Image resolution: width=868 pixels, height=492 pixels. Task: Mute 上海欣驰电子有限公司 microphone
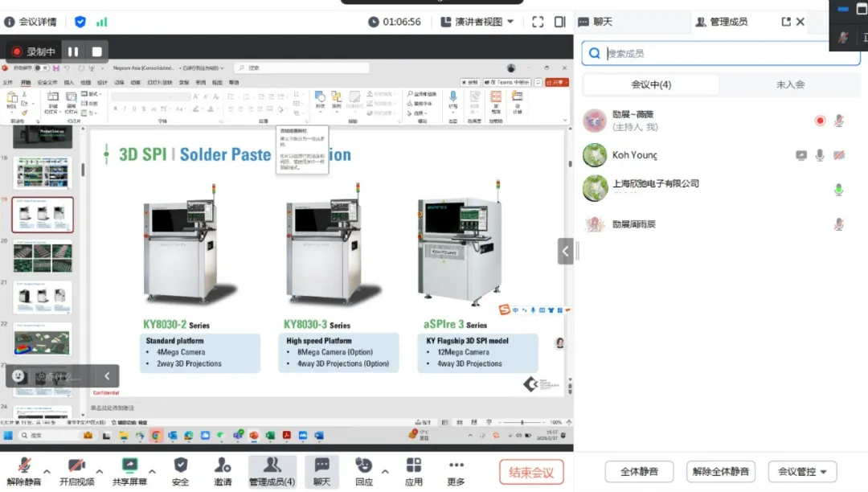838,190
